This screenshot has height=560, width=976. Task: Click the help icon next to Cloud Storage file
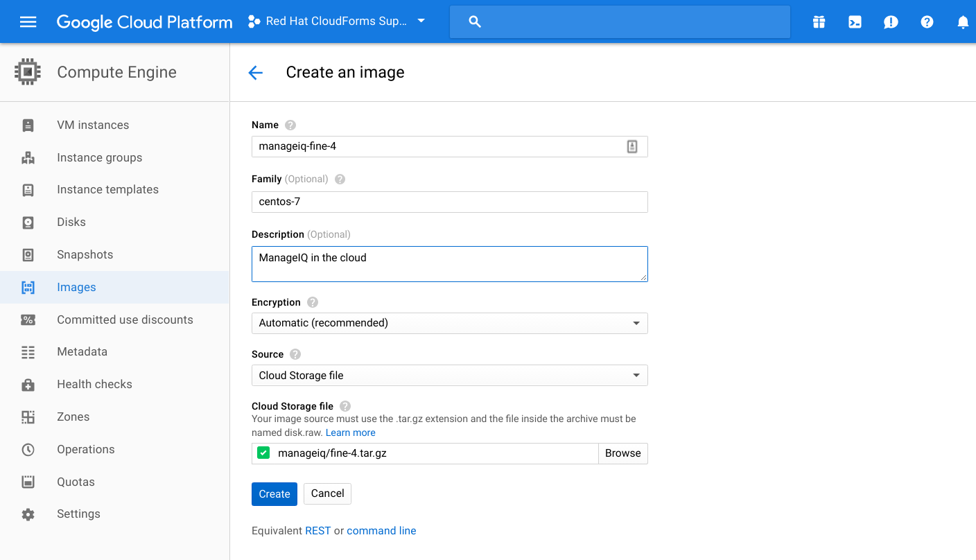tap(345, 406)
